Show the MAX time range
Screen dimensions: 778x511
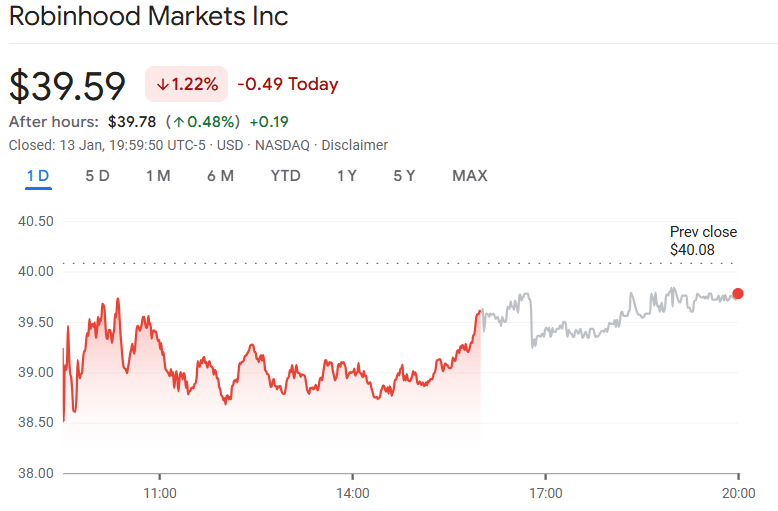pos(469,176)
